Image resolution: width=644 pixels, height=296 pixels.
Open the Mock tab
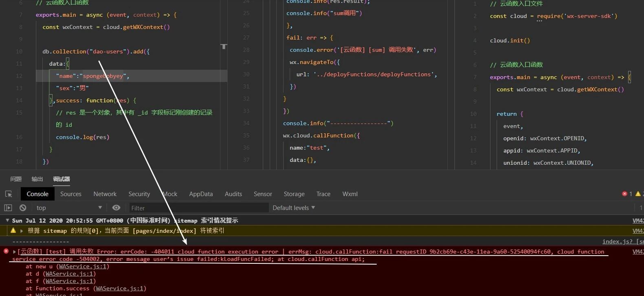click(170, 194)
